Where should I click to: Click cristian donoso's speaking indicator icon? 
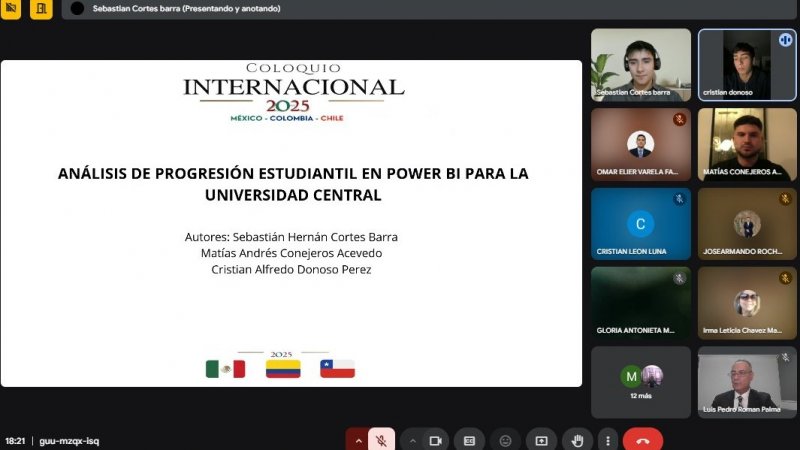[785, 40]
